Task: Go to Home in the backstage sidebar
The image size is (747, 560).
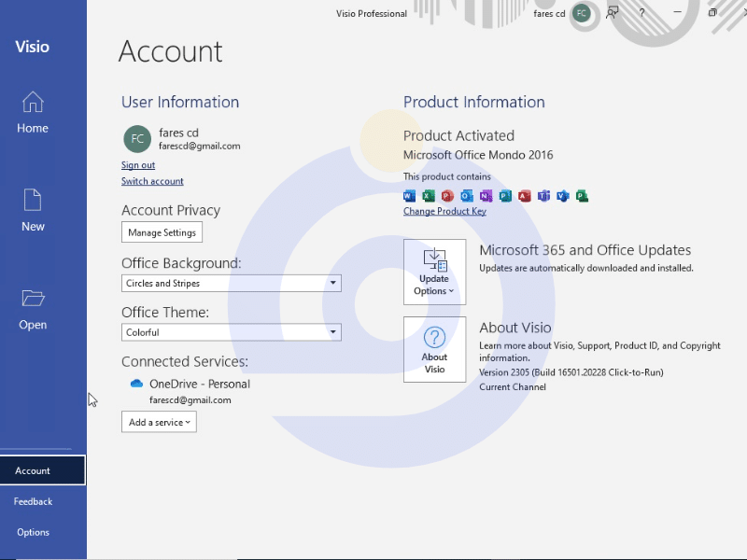Action: click(33, 112)
